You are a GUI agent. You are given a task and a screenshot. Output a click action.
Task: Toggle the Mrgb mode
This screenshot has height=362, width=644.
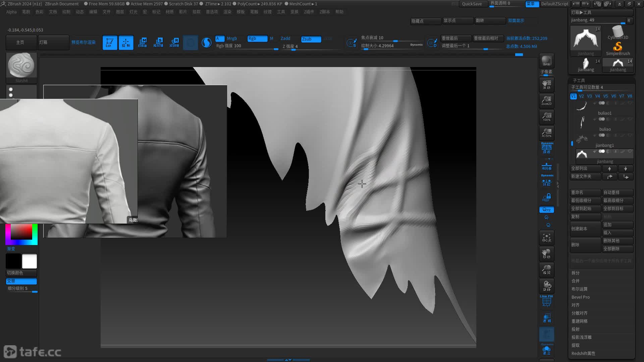pyautogui.click(x=232, y=39)
